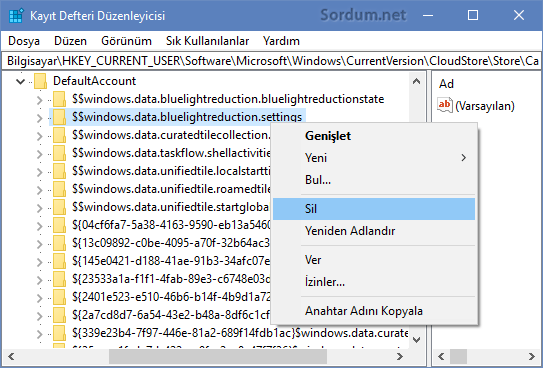The width and height of the screenshot is (543, 368).
Task: Click the ab string icon of (Varsayılan) value
Action: pyautogui.click(x=445, y=105)
